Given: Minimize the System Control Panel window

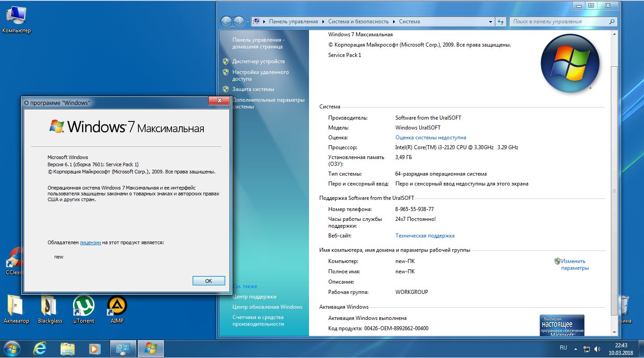Looking at the screenshot, I should pos(578,5).
